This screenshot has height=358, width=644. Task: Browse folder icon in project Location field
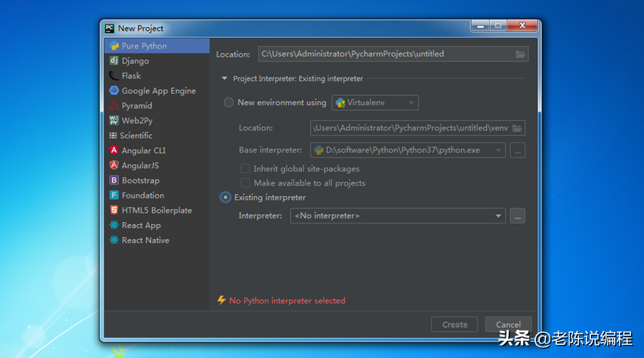(520, 54)
